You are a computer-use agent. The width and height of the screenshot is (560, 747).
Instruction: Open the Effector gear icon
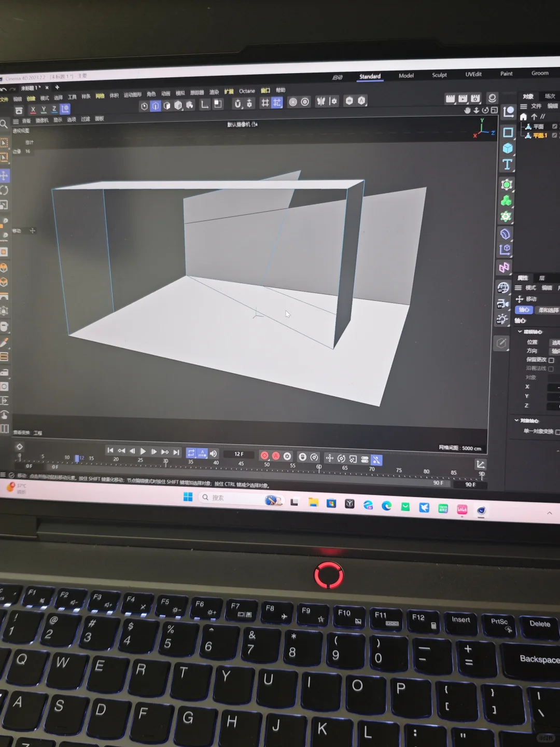(506, 217)
